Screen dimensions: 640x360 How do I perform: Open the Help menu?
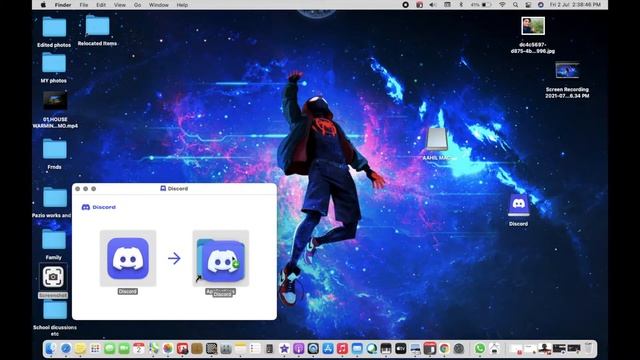(x=182, y=5)
